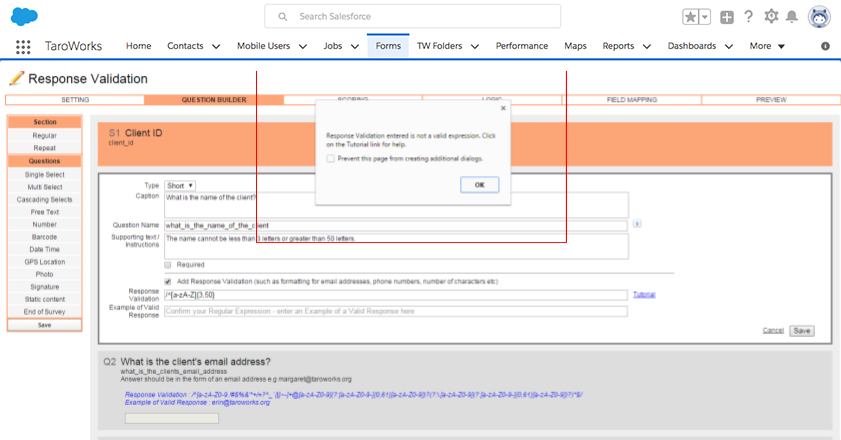The width and height of the screenshot is (841, 440).
Task: Click the info icon at navigation bar end
Action: [825, 46]
